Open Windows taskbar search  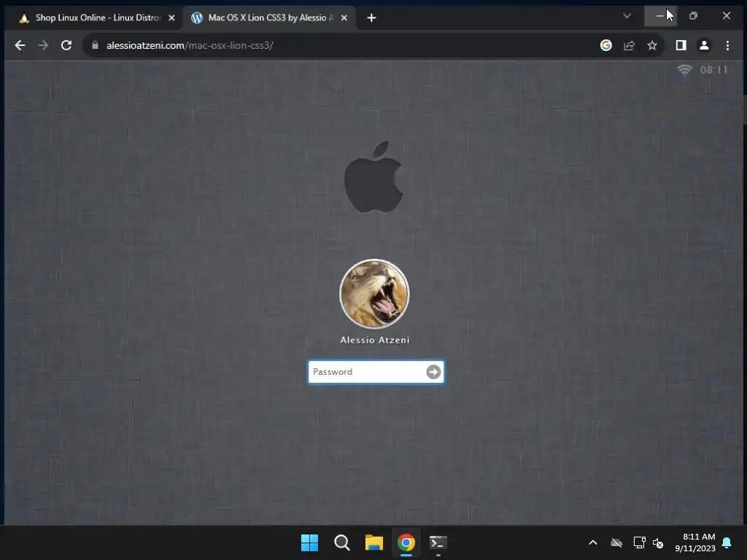tap(341, 542)
